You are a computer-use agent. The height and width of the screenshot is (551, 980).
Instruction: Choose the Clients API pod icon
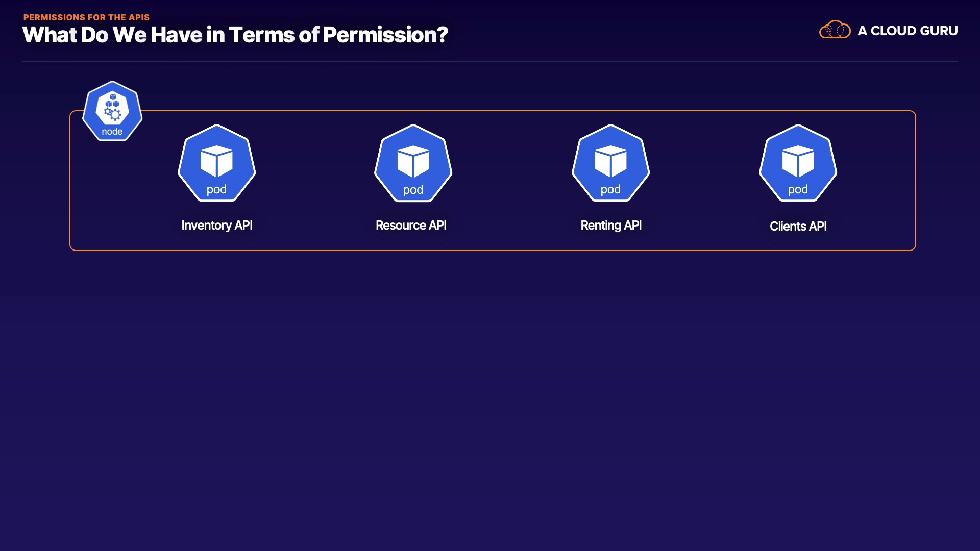(x=798, y=163)
